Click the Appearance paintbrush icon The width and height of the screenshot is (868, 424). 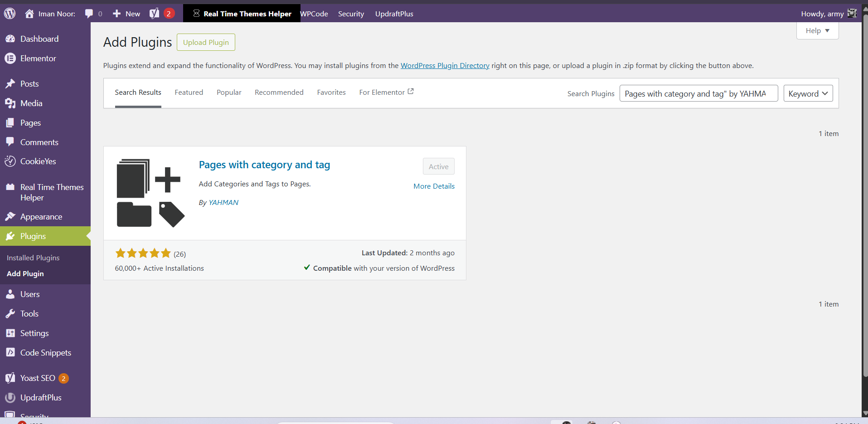click(10, 217)
